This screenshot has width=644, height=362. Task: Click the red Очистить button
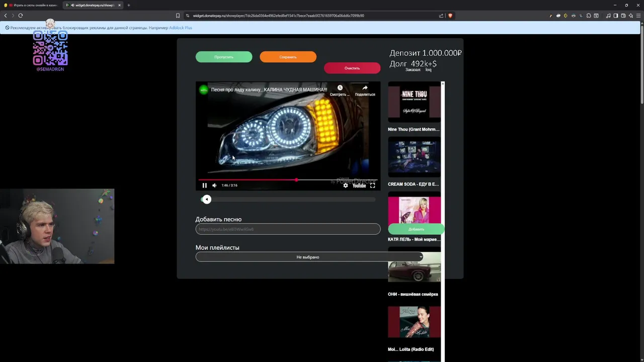click(352, 68)
